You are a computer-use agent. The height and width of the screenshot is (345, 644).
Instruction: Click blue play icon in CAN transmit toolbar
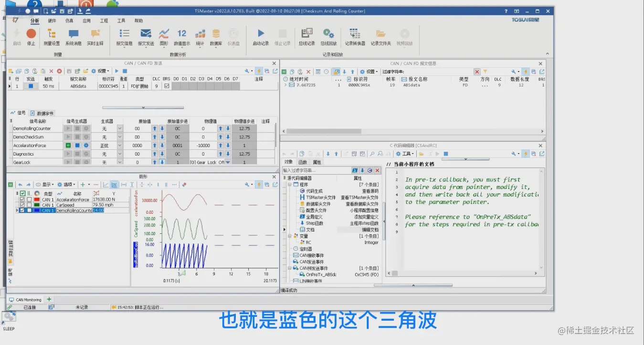(x=116, y=71)
